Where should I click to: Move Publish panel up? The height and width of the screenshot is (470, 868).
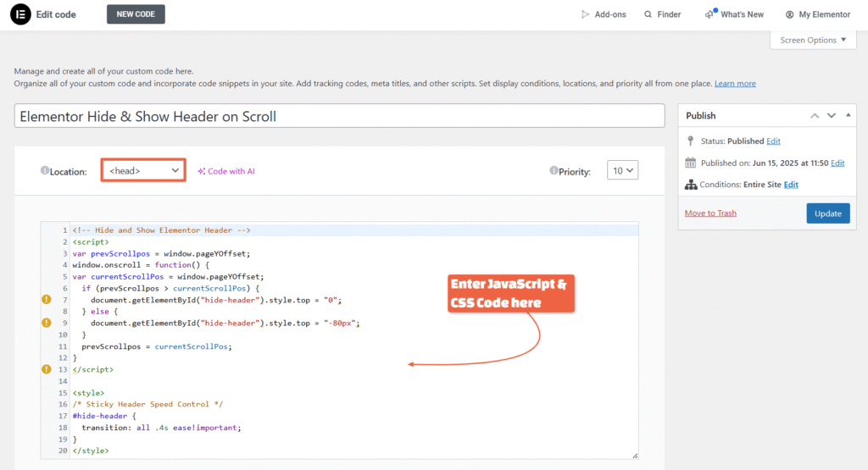(815, 115)
